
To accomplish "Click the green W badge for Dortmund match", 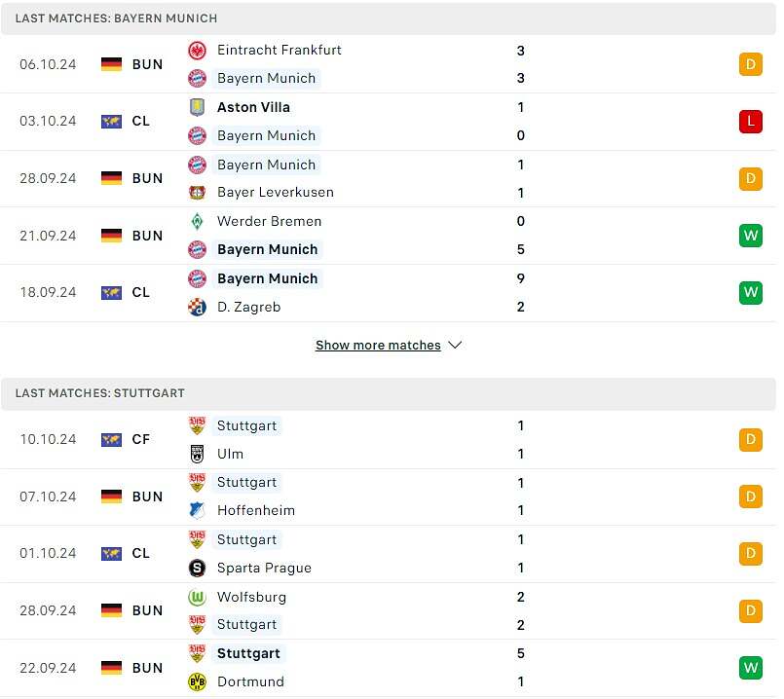I will tap(750, 668).
